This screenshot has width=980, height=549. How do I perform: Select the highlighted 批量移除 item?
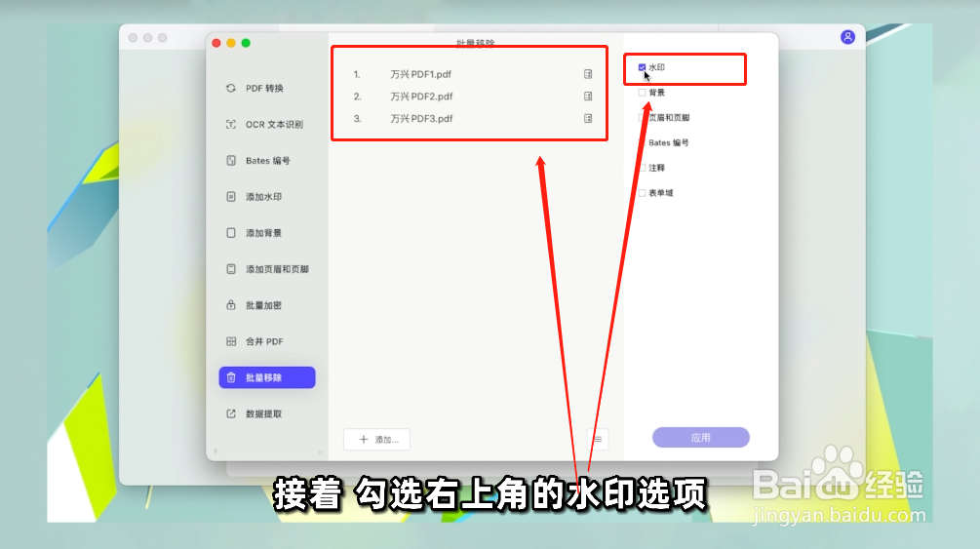[x=267, y=377]
